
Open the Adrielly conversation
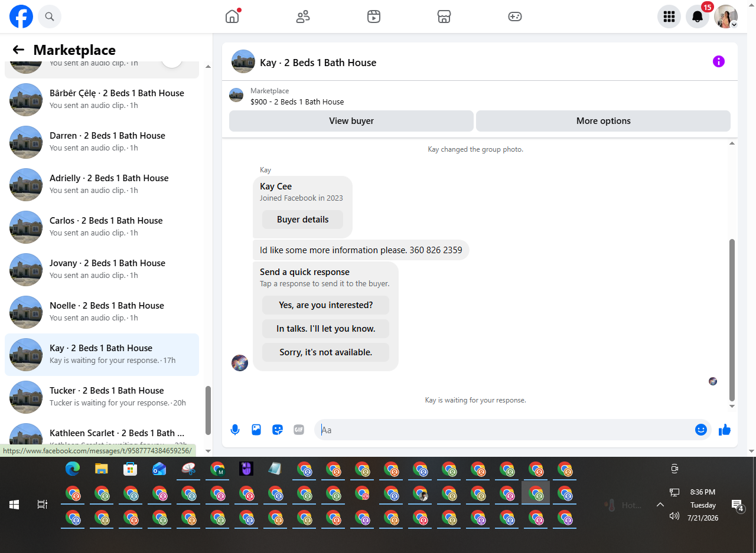[x=102, y=185]
